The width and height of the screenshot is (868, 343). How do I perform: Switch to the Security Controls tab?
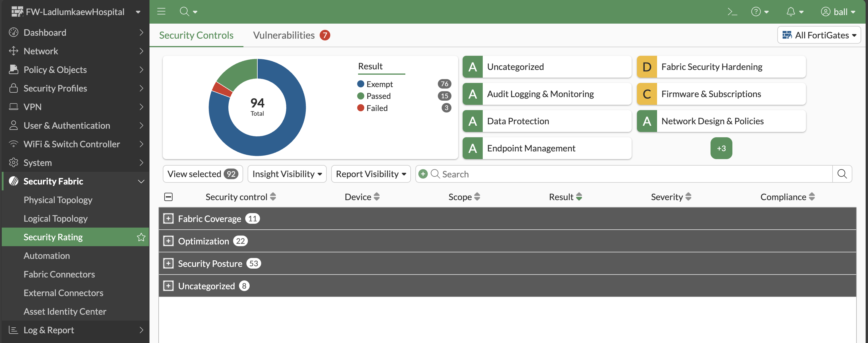[196, 35]
